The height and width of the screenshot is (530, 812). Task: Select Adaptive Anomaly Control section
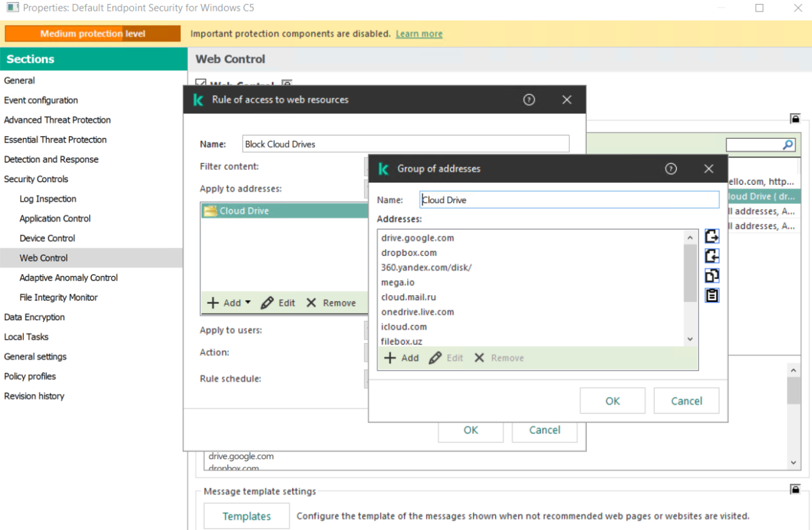pyautogui.click(x=68, y=278)
